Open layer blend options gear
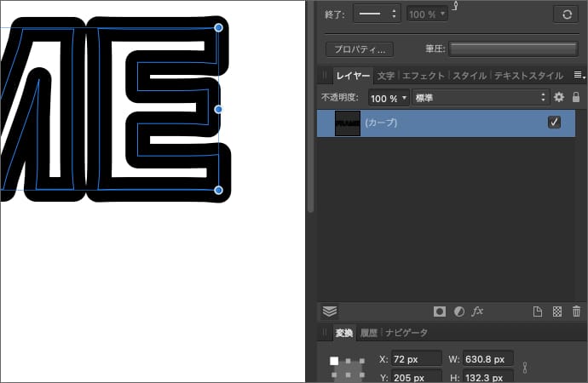The image size is (588, 383). [x=559, y=98]
